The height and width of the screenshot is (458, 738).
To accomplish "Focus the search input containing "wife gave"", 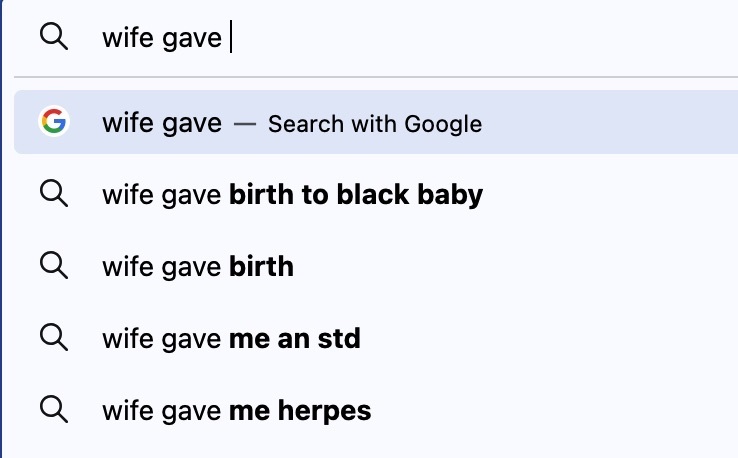I will (x=400, y=38).
